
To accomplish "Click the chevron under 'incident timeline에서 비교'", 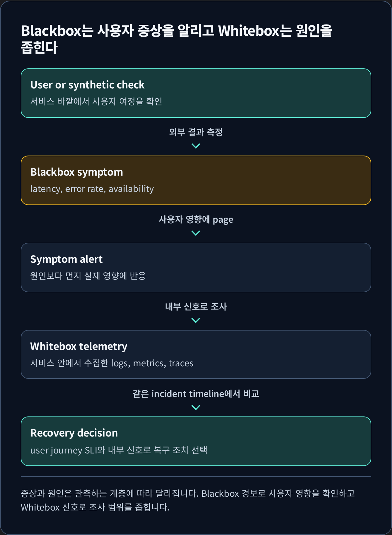I will tap(196, 407).
